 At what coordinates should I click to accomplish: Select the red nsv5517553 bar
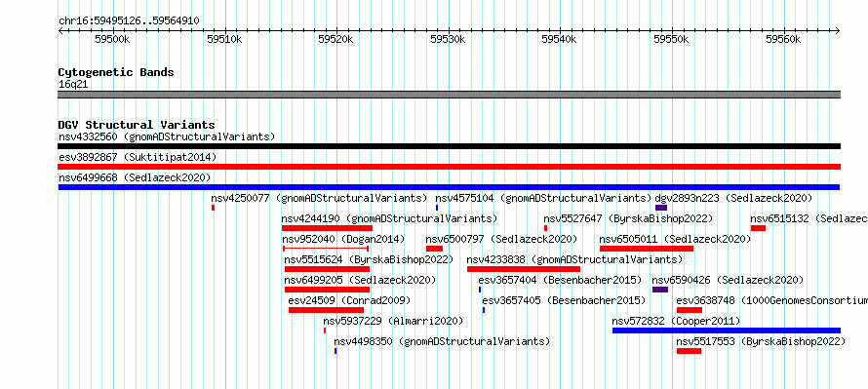689,351
